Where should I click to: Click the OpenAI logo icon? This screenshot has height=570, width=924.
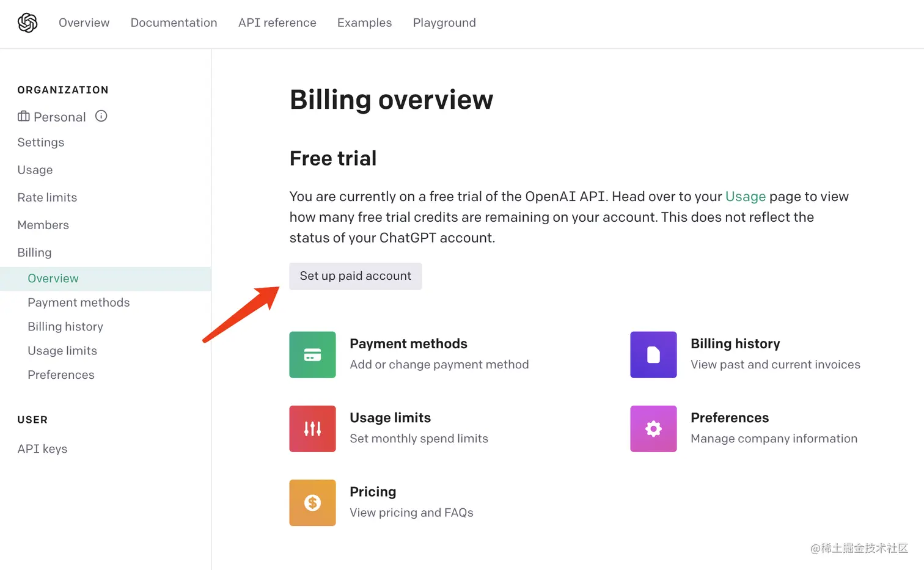point(28,23)
